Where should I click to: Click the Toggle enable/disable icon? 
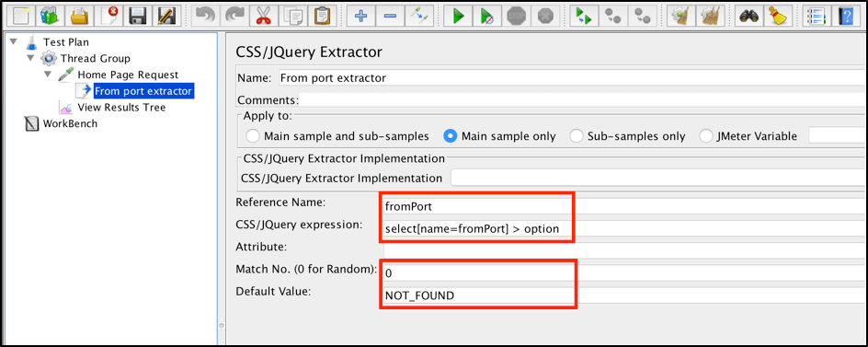(419, 16)
